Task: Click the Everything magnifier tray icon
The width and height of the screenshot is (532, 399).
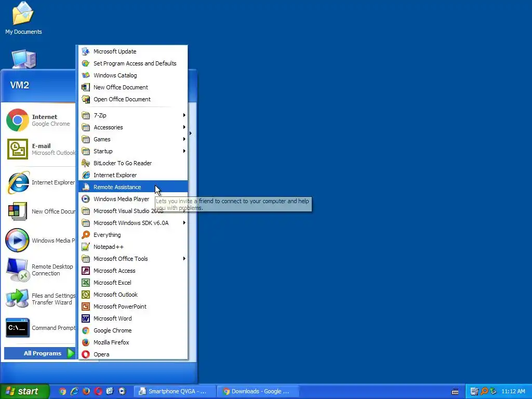Action: [484, 391]
